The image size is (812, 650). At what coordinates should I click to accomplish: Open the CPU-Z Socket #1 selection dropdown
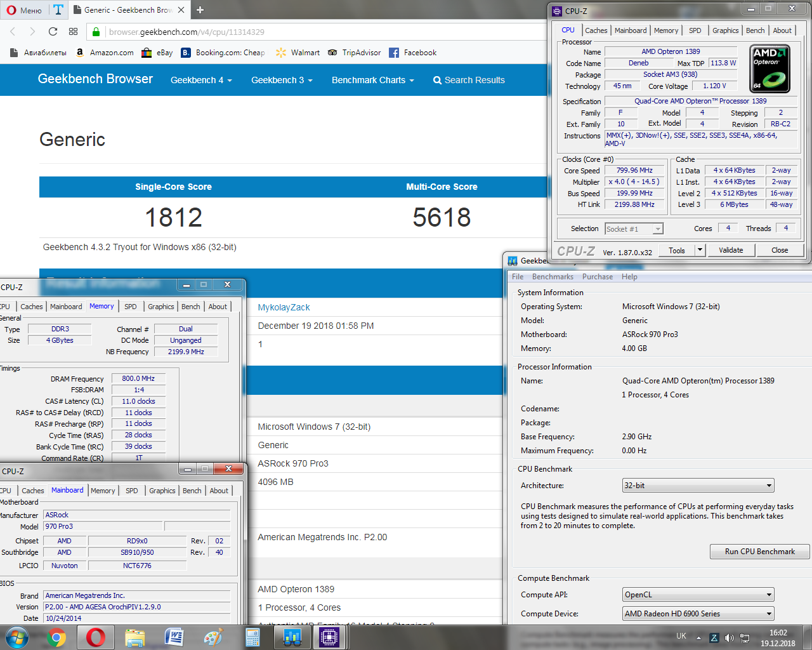[634, 229]
